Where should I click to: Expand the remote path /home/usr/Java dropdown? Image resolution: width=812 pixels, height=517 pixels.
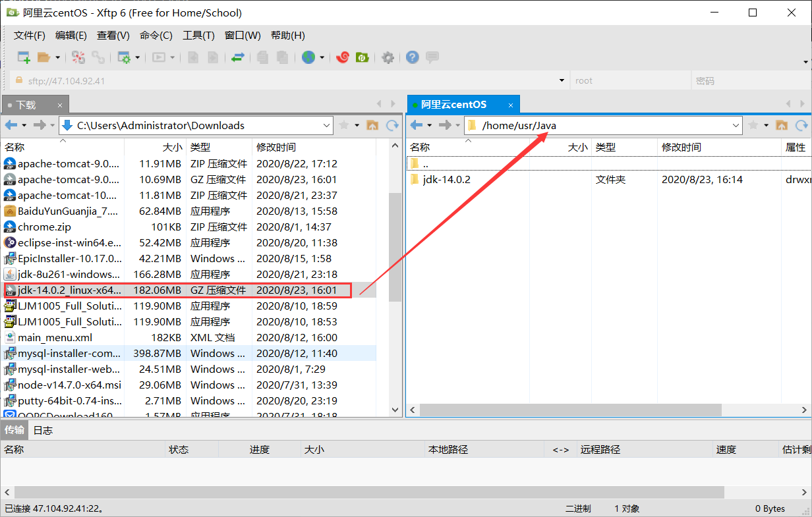click(736, 125)
